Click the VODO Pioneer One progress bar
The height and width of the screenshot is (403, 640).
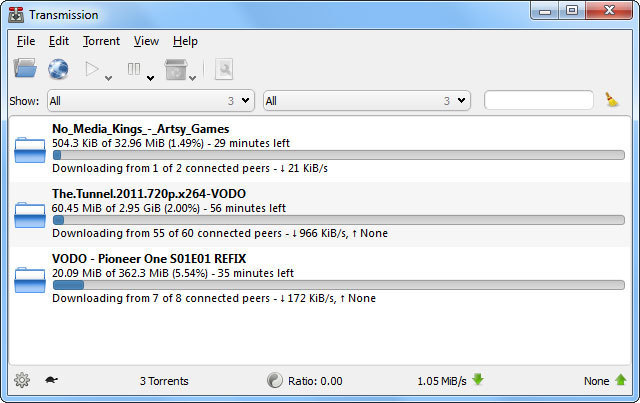pos(338,285)
